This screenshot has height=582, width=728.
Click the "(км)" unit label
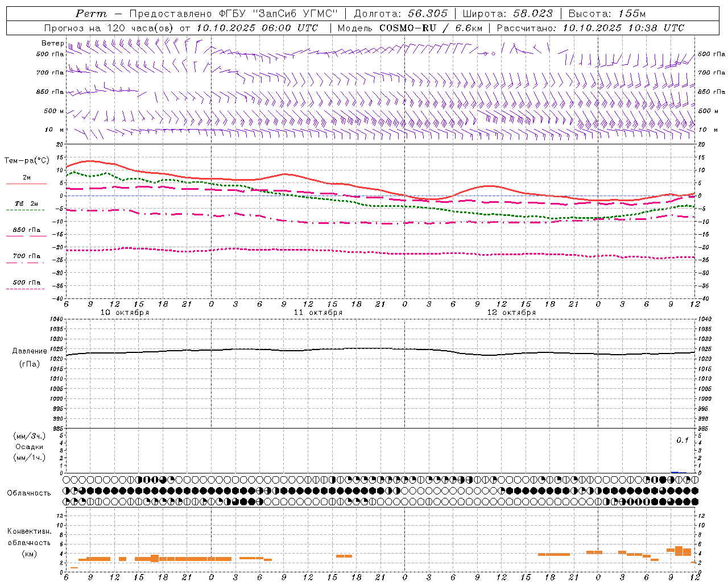click(x=30, y=554)
